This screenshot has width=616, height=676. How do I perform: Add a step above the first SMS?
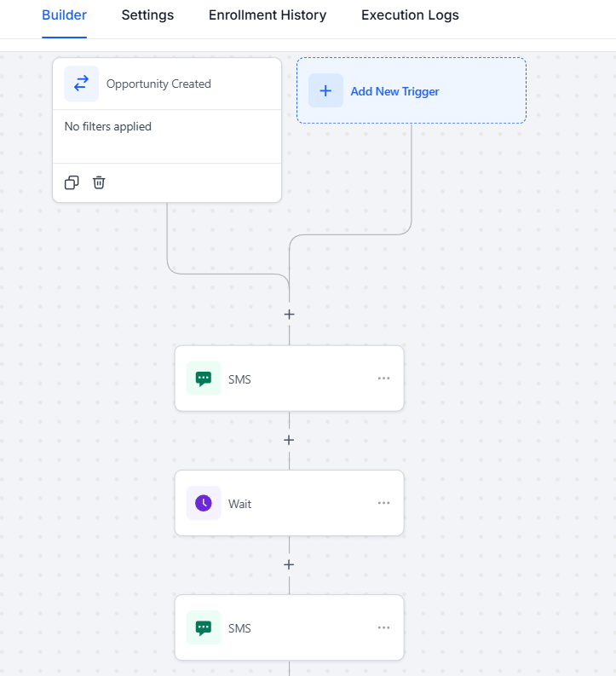[289, 315]
